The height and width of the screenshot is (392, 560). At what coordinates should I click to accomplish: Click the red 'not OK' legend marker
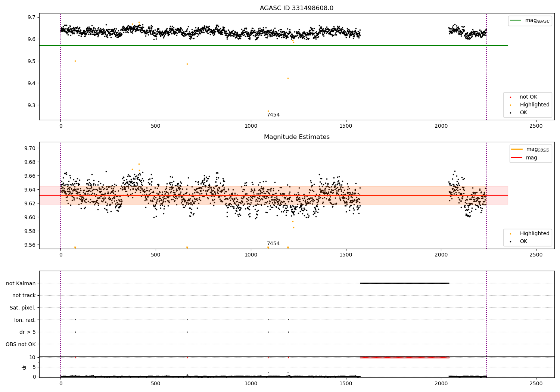[x=510, y=97]
